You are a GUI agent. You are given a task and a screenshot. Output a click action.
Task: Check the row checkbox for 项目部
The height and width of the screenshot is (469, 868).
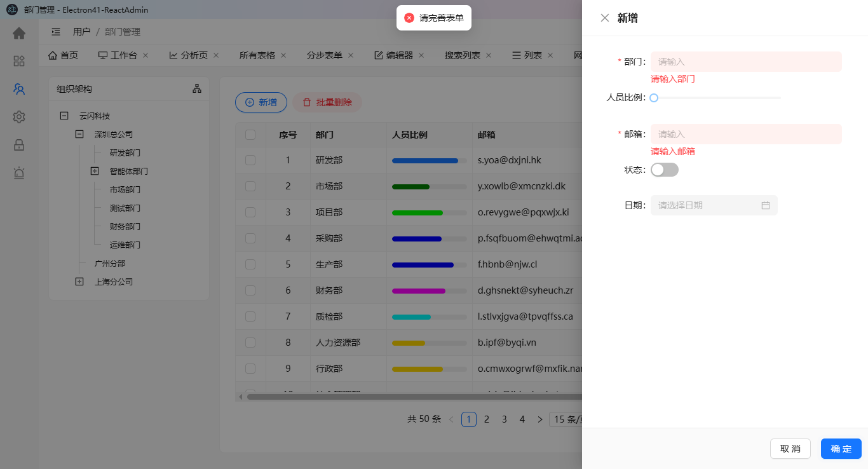pyautogui.click(x=250, y=212)
